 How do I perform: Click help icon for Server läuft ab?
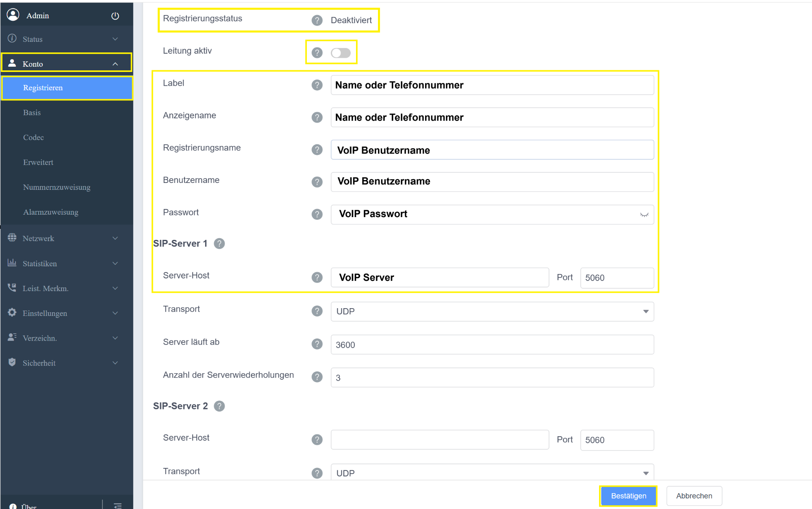click(317, 344)
